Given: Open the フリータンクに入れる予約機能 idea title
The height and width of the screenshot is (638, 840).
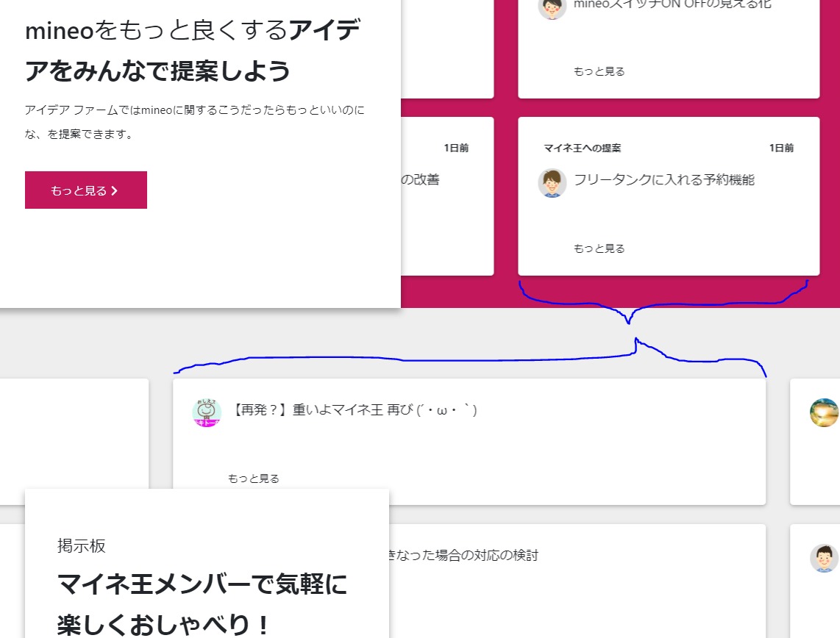Looking at the screenshot, I should pyautogui.click(x=663, y=179).
